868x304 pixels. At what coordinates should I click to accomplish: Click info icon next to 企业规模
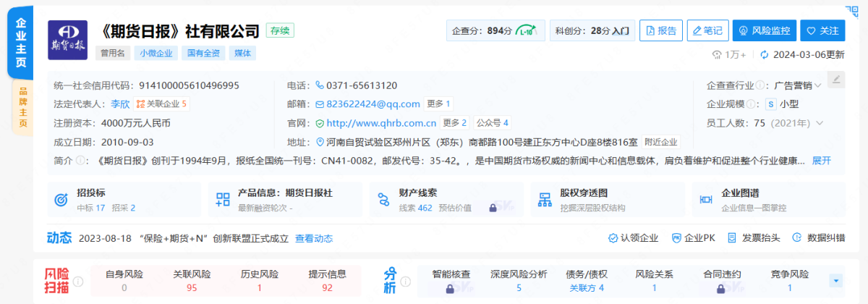(x=752, y=104)
